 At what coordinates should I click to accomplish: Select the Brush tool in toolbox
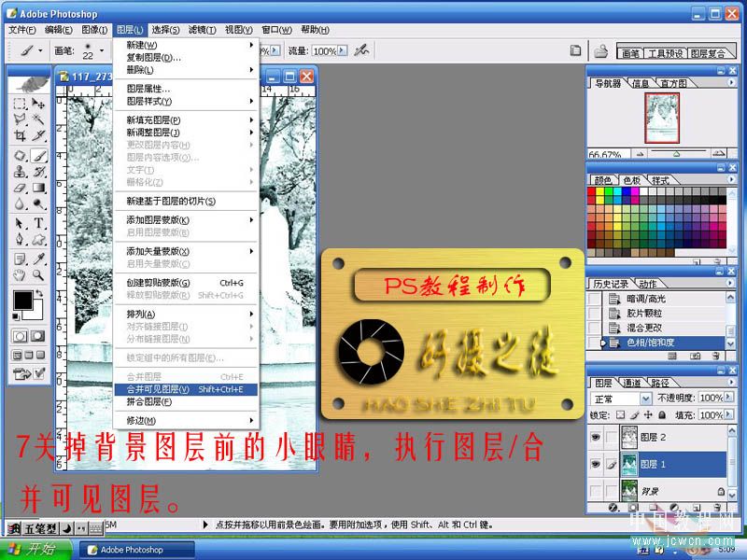(38, 156)
